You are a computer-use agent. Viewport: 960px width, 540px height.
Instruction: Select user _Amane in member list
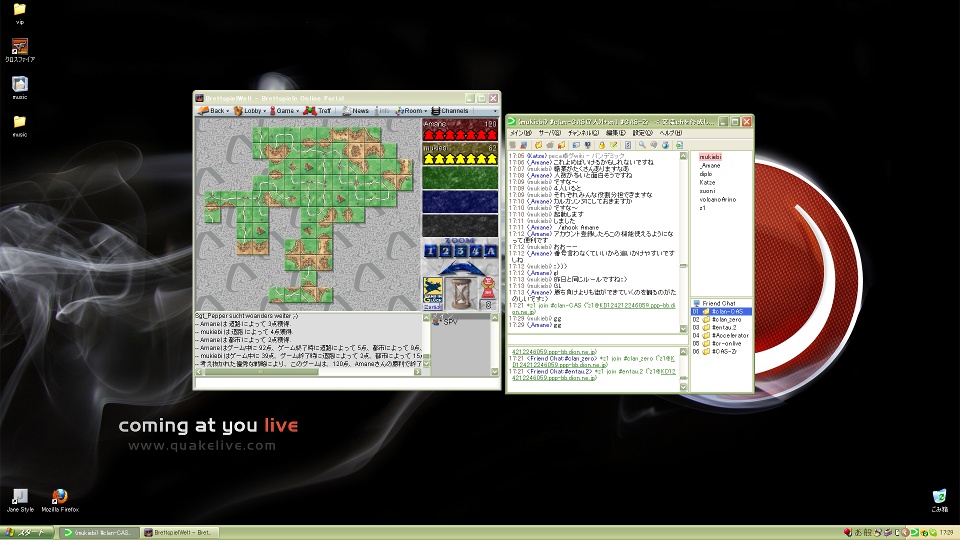[x=710, y=166]
